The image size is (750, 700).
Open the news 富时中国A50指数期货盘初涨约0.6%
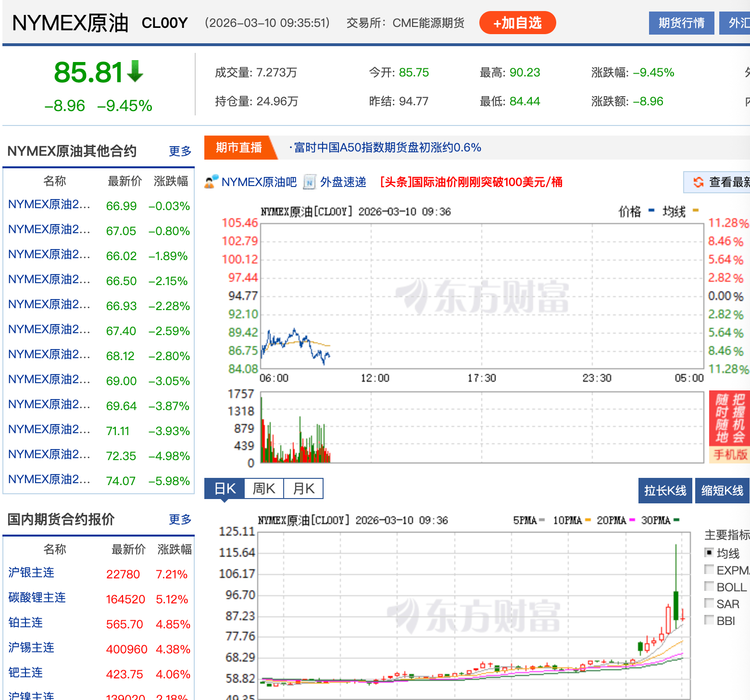387,148
